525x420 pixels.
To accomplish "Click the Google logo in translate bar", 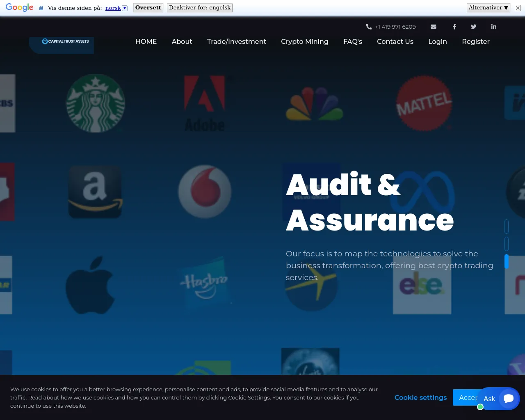I will click(x=19, y=8).
